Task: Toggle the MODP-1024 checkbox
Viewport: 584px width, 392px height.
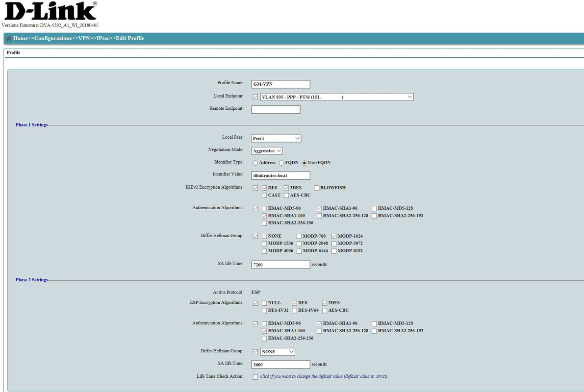Action: tap(334, 236)
